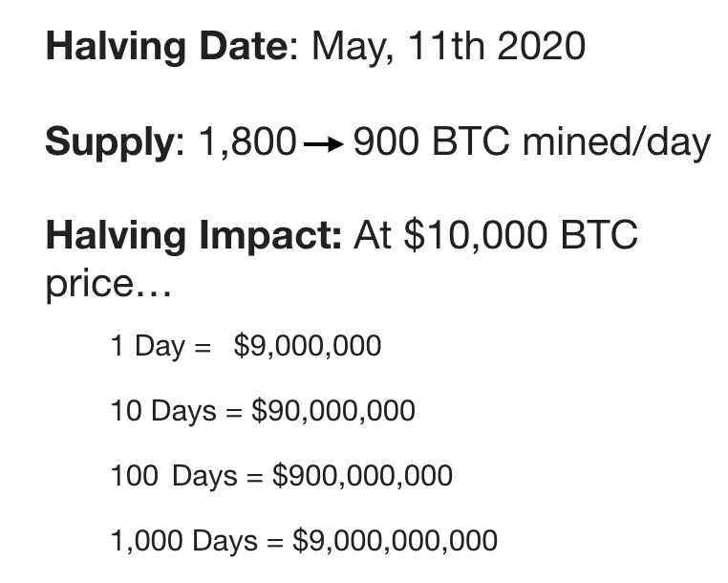The height and width of the screenshot is (583, 728).
Task: Click the '2020' year text
Action: tap(542, 46)
